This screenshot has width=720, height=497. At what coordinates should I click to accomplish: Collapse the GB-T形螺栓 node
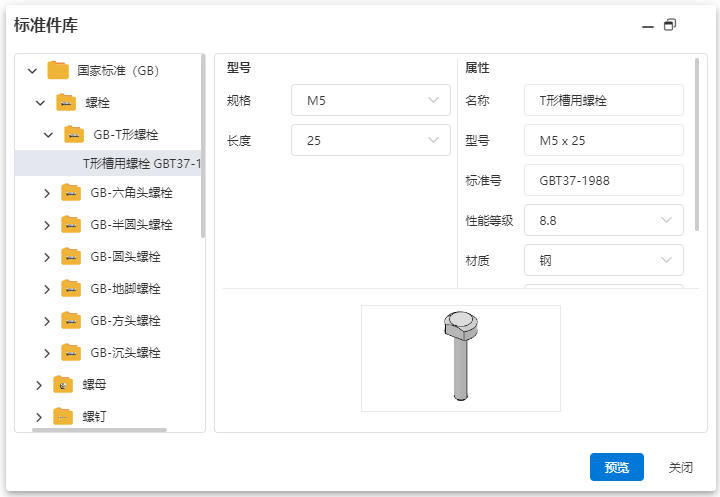click(48, 135)
